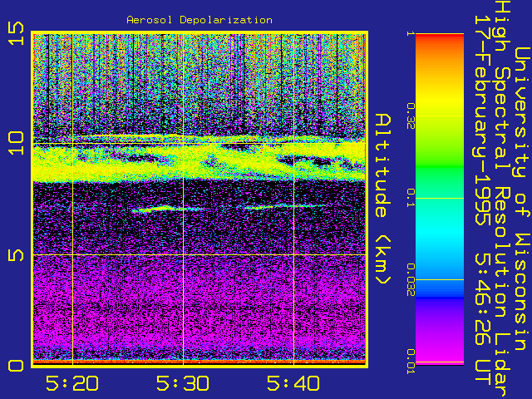Click the 5:30 time axis label
532x399 pixels.
(x=183, y=383)
